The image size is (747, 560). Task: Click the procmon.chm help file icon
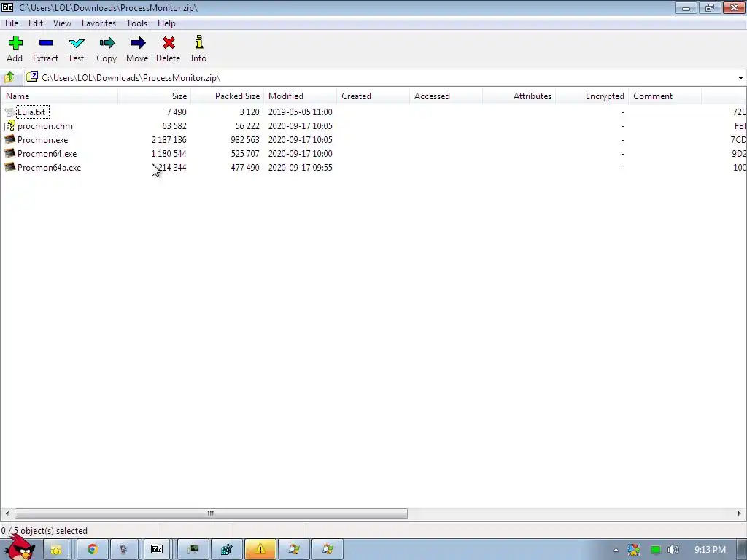click(10, 125)
